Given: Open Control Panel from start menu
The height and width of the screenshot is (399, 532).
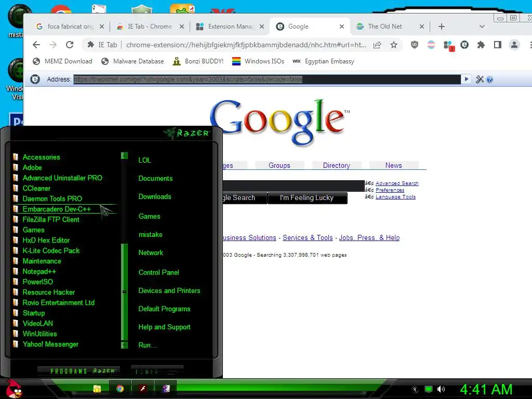Looking at the screenshot, I should coord(158,272).
